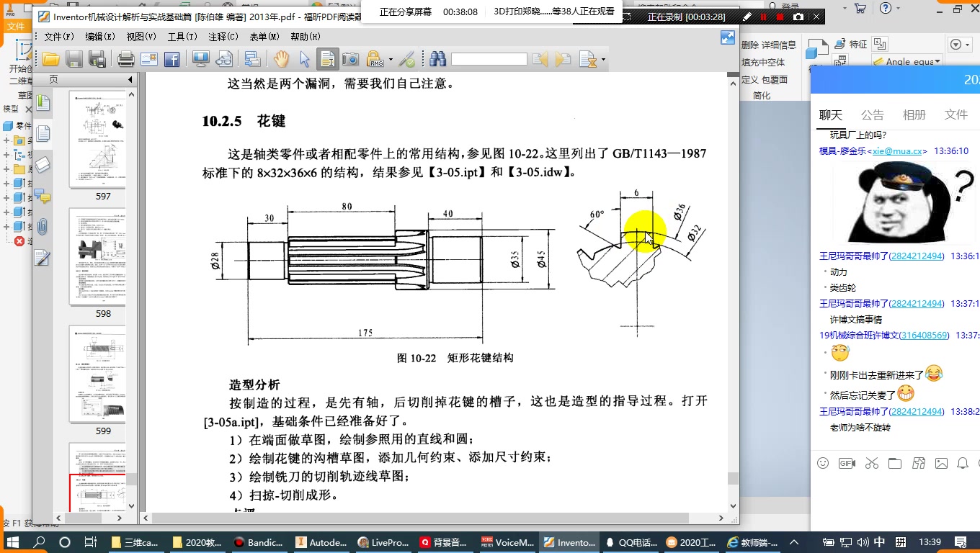The image size is (980, 553).
Task: Select the Hand tool in Foxit toolbar
Action: 280,60
